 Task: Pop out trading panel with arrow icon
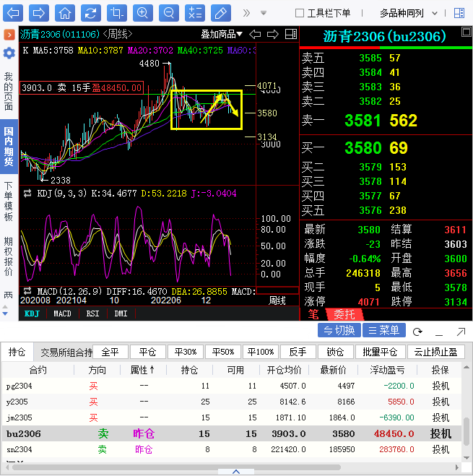461,332
